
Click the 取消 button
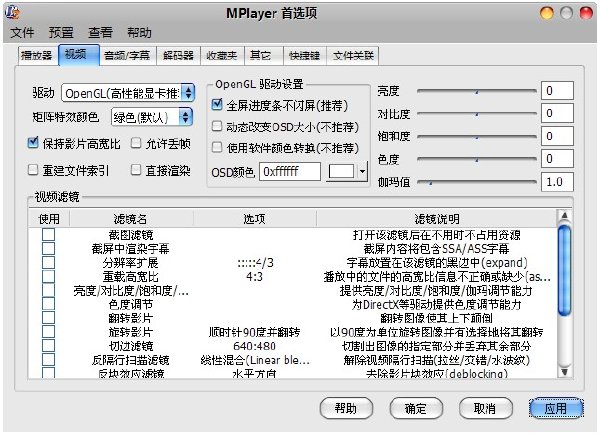485,408
